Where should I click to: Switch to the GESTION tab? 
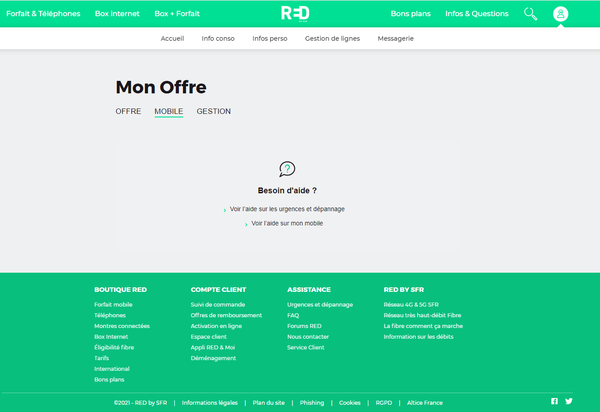pyautogui.click(x=214, y=111)
